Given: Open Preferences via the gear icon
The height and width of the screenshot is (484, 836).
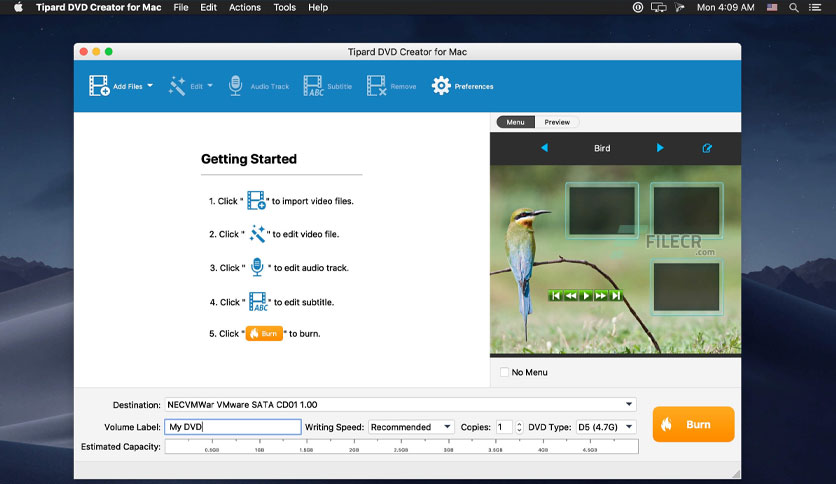Looking at the screenshot, I should (x=441, y=86).
